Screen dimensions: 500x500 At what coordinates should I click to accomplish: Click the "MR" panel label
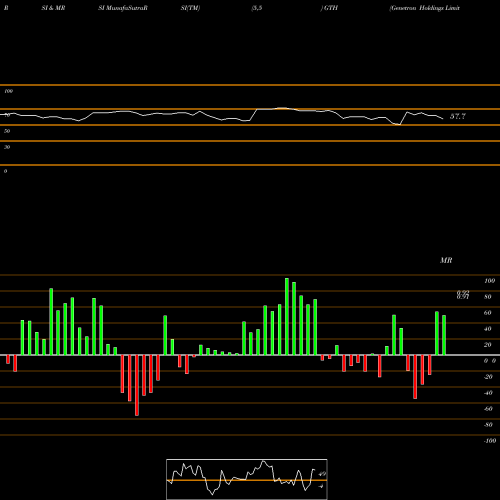(446, 260)
